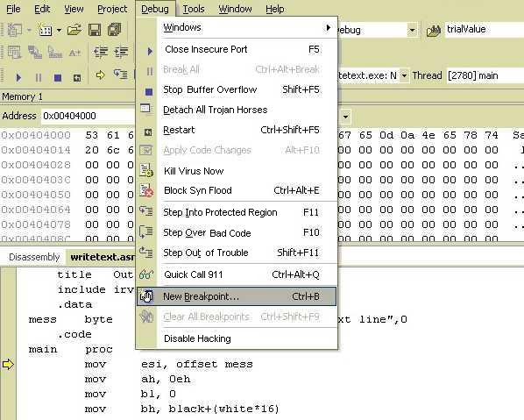Screen dimensions: 524x420
Task: Choose Close Insecure Port menu entry
Action: tap(237, 49)
